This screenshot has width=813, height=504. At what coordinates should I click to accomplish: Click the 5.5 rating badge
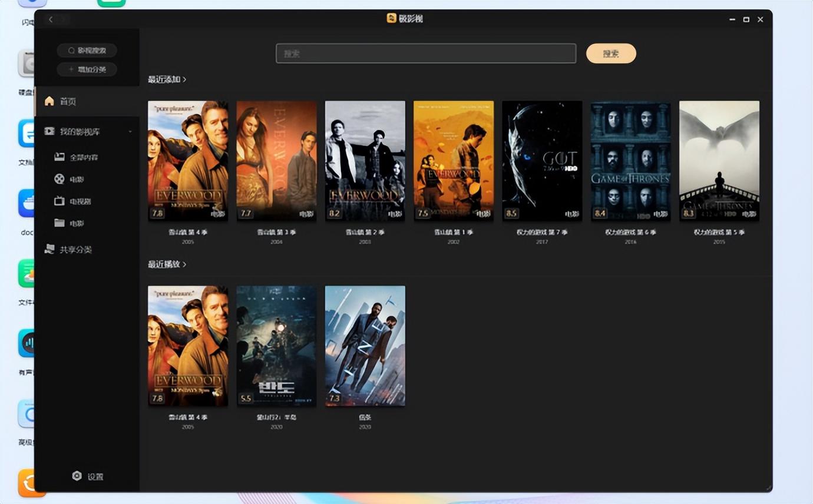coord(246,399)
